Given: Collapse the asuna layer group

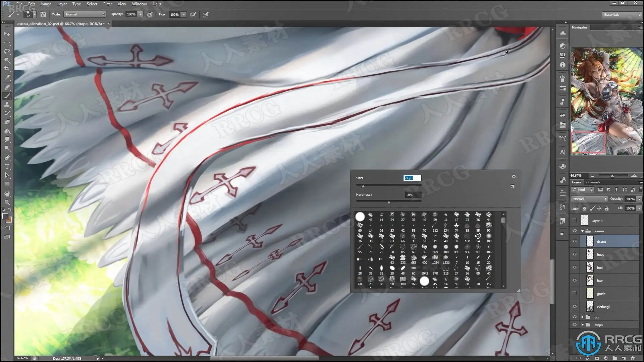Looking at the screenshot, I should pos(582,231).
